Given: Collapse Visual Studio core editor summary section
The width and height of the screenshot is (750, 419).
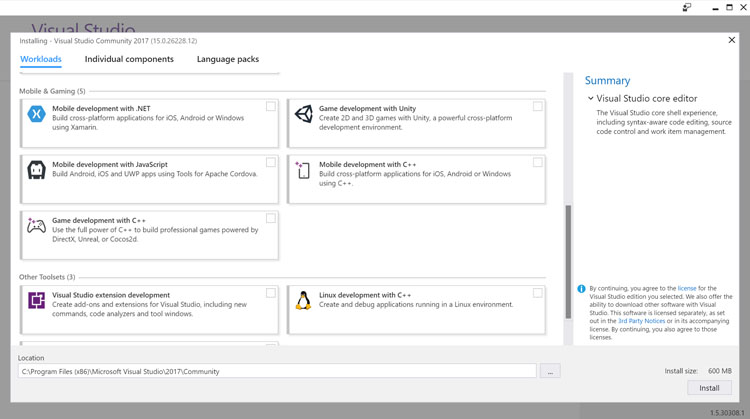Looking at the screenshot, I should coord(591,99).
